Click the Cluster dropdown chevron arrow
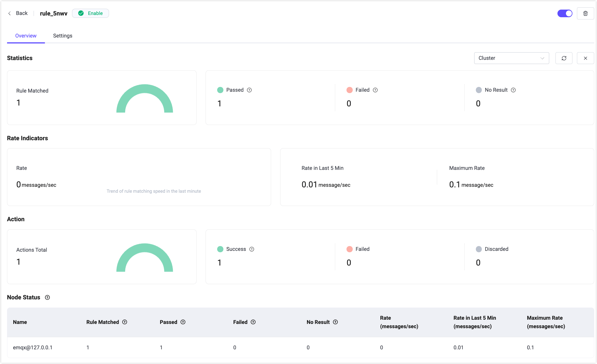This screenshot has width=597, height=364. (x=542, y=58)
